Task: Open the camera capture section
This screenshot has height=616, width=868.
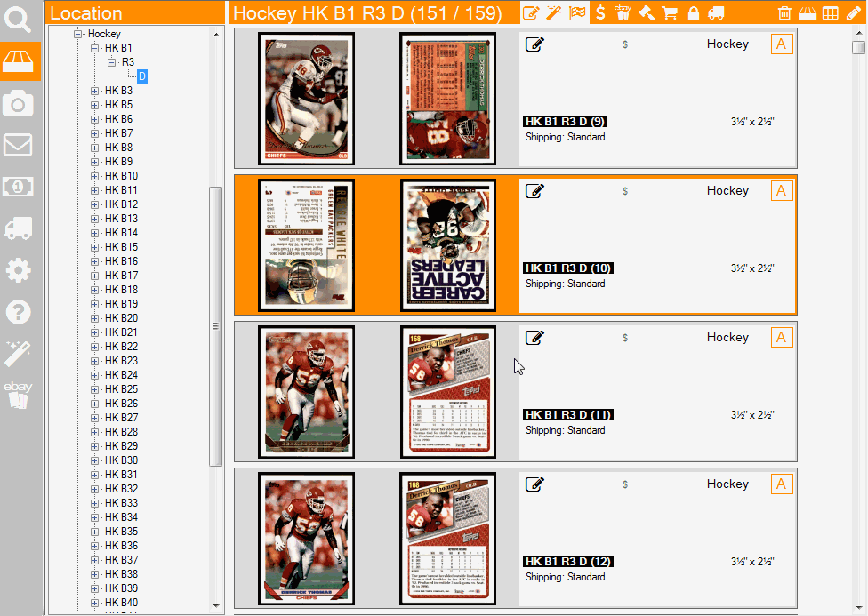Action: (18, 103)
